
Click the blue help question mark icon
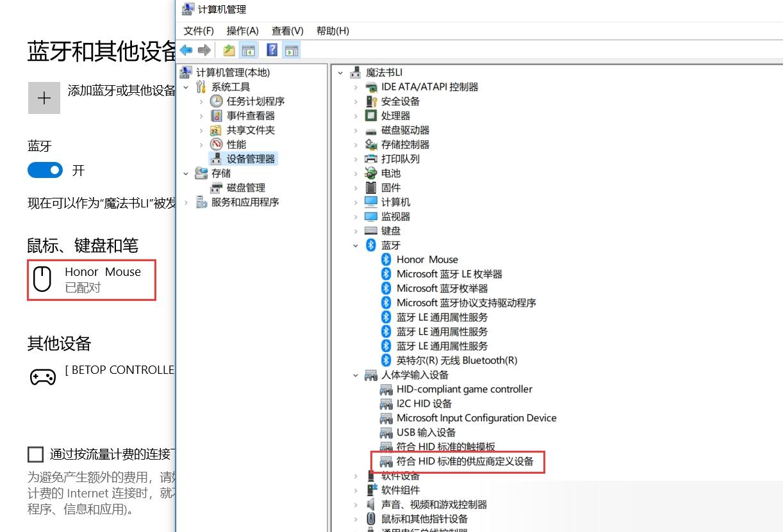pos(272,50)
